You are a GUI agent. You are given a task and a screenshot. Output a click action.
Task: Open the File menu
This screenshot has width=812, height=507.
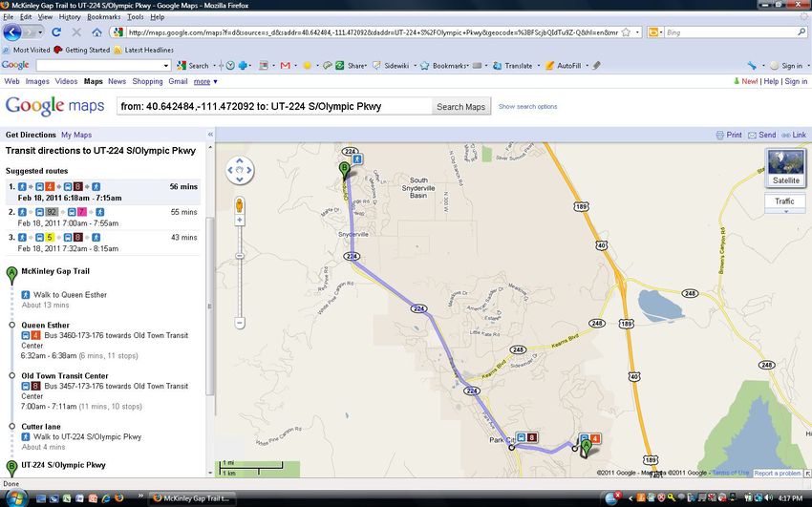click(x=9, y=17)
